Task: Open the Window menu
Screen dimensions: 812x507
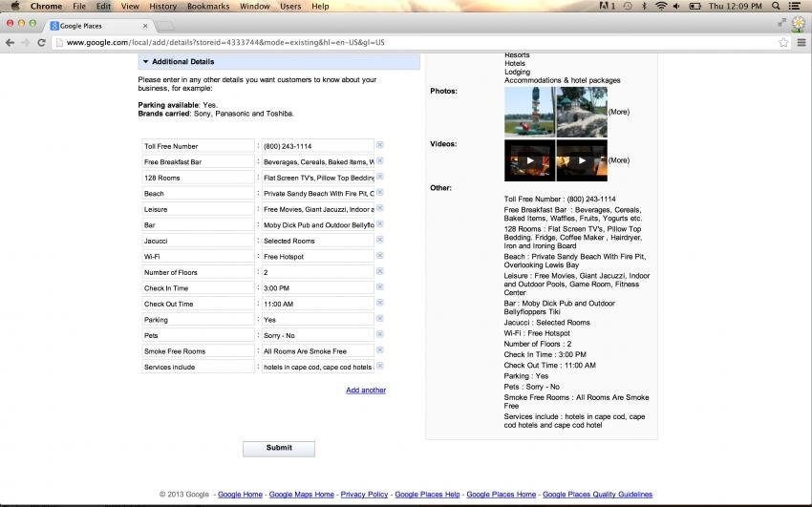Action: 254,7
